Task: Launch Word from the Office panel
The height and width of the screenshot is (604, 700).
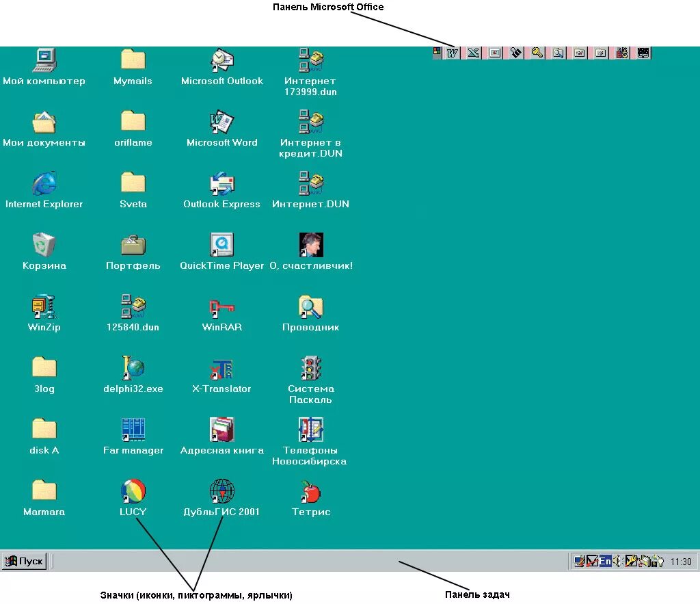Action: coord(453,53)
